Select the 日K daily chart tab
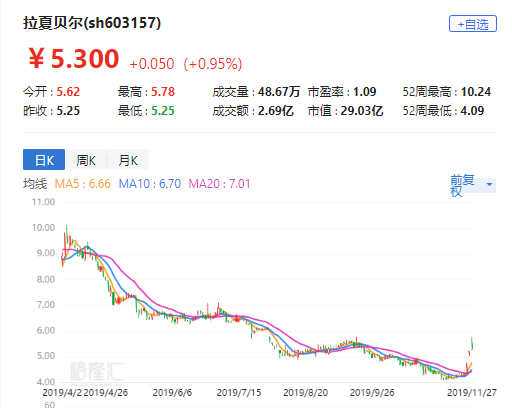Viewport: 512px width, 408px height. point(44,160)
